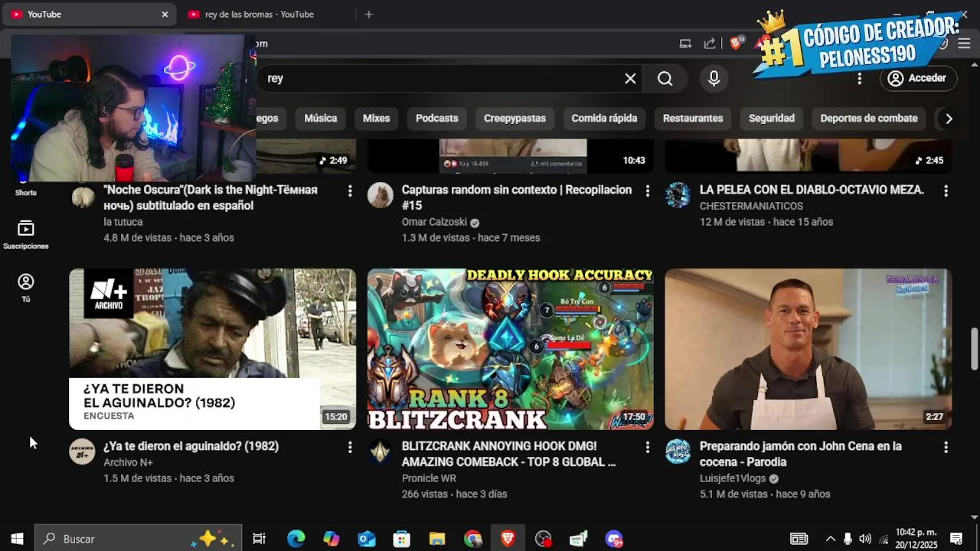
Task: Visit the CHESTERMANIATICOS channel name
Action: [x=751, y=206]
